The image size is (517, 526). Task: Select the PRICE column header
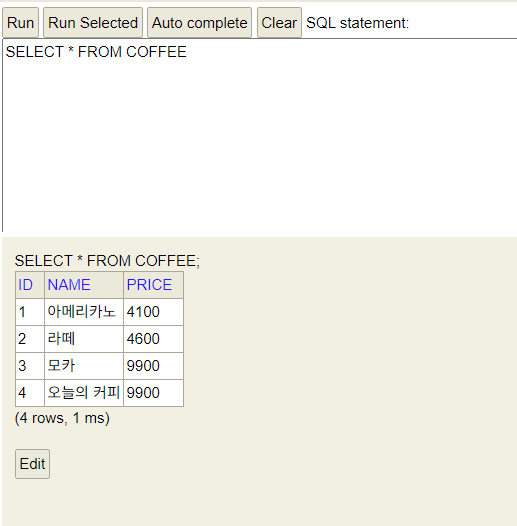pos(149,285)
